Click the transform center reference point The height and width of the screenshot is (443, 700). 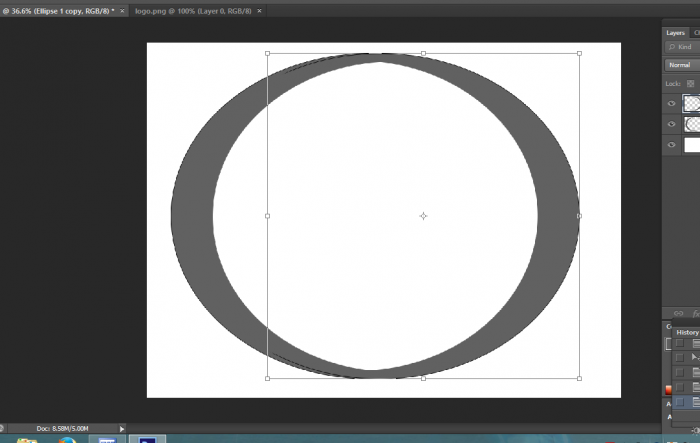(423, 216)
